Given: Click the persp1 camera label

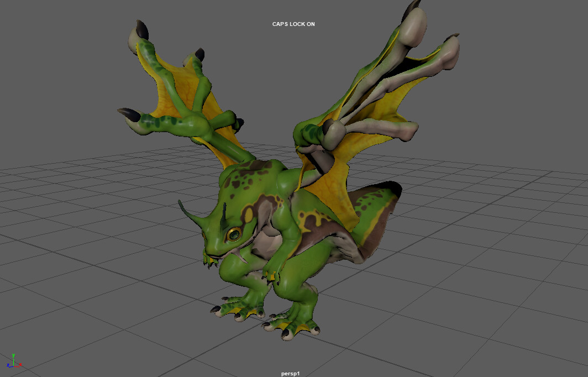Looking at the screenshot, I should tap(289, 373).
